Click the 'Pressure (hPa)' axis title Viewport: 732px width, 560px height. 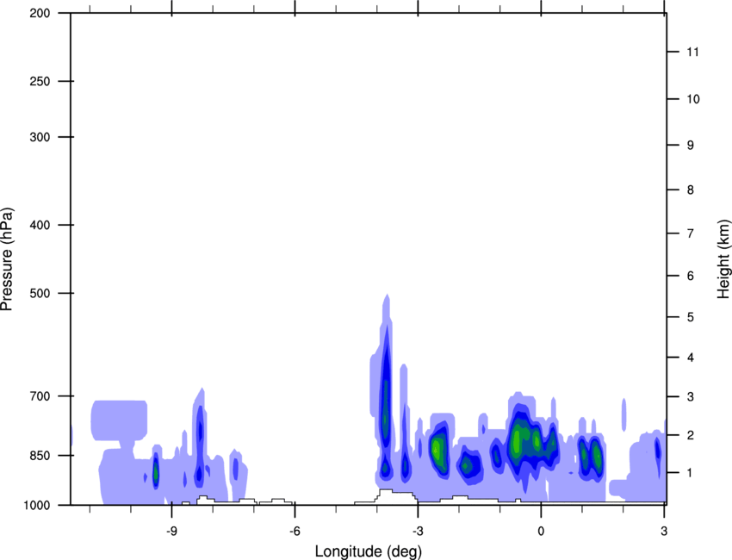[x=7, y=259]
